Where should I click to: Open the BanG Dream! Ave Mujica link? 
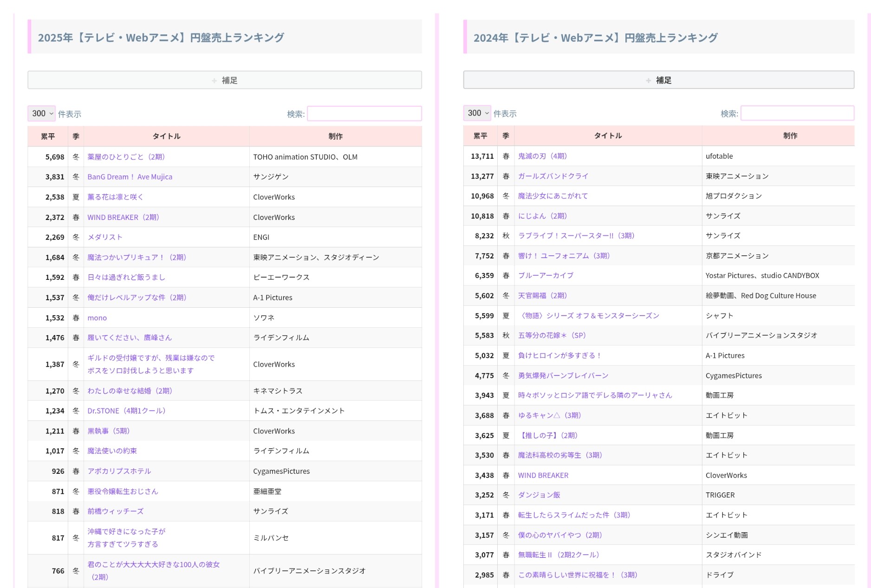pyautogui.click(x=130, y=177)
